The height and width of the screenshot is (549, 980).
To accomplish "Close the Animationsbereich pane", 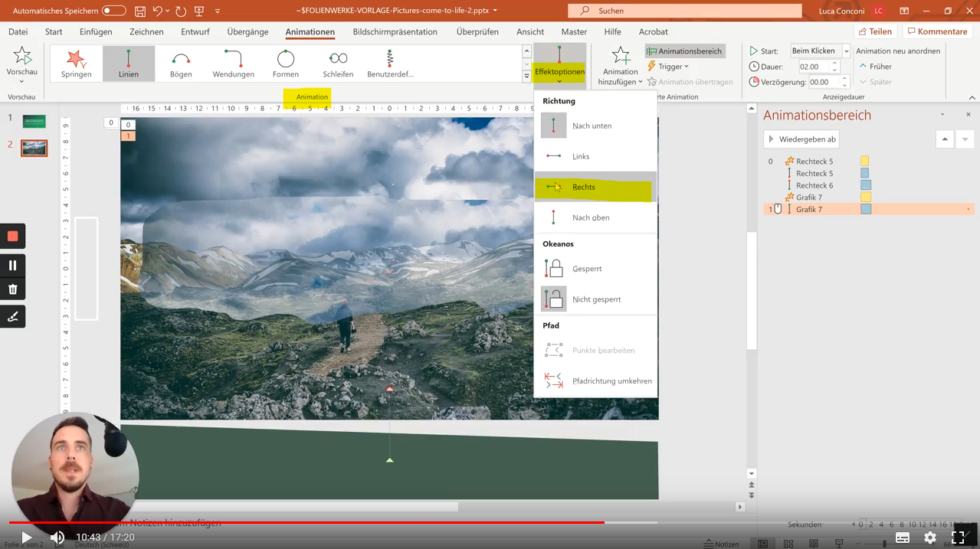I will tap(968, 115).
